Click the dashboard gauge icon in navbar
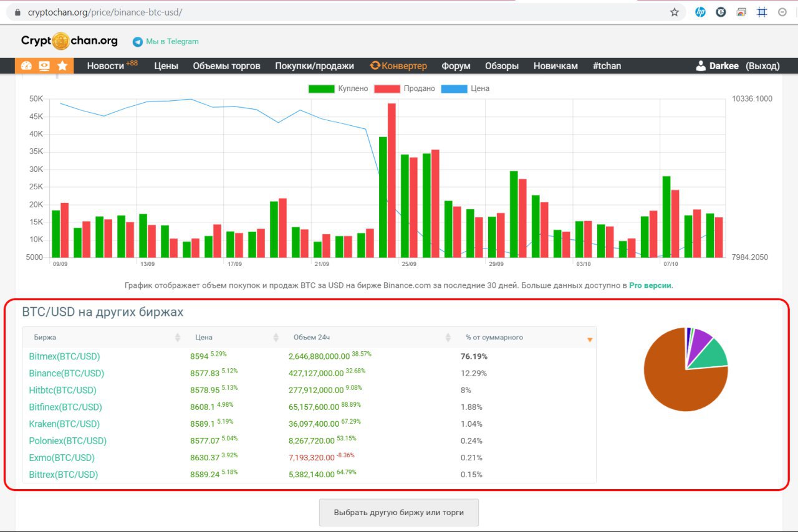The width and height of the screenshot is (798, 532). coord(26,65)
